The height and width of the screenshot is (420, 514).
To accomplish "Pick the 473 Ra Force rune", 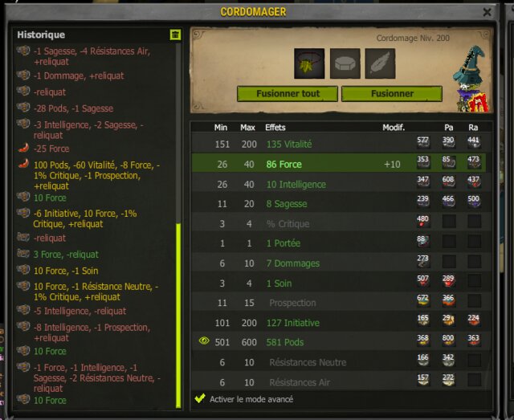I will [473, 162].
